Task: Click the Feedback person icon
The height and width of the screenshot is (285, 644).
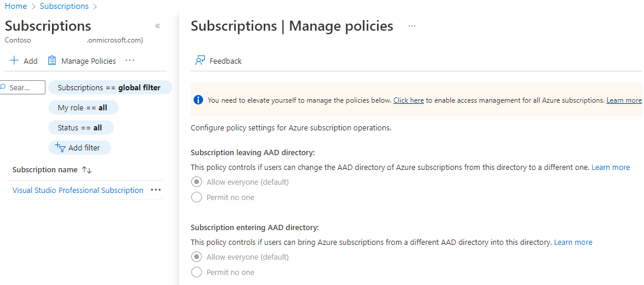Action: pos(200,61)
